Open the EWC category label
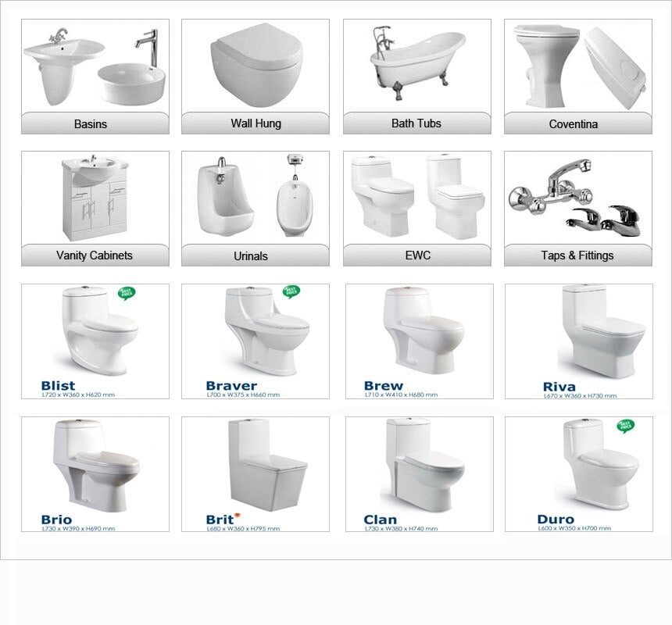672x625 pixels. tap(417, 255)
